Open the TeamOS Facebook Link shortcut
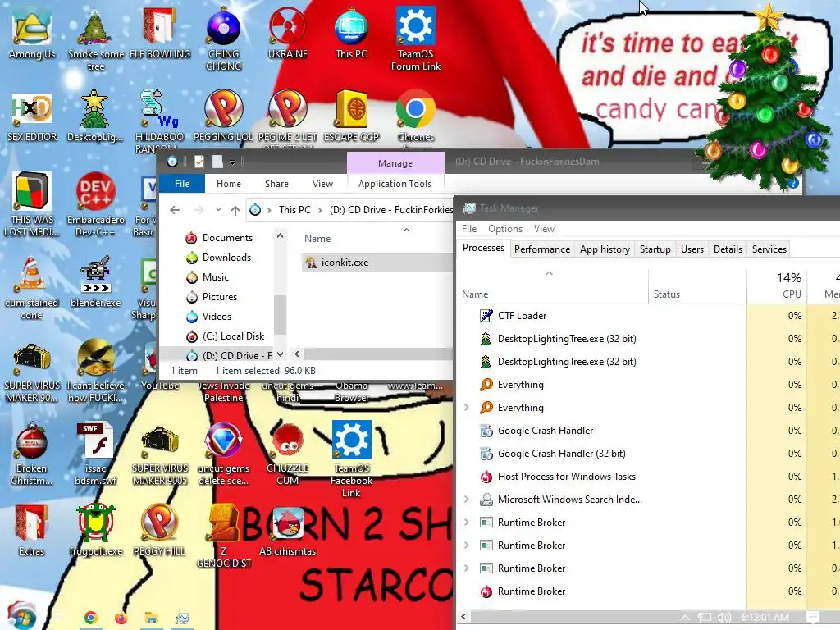Screen dimensions: 840x630 coord(351,459)
